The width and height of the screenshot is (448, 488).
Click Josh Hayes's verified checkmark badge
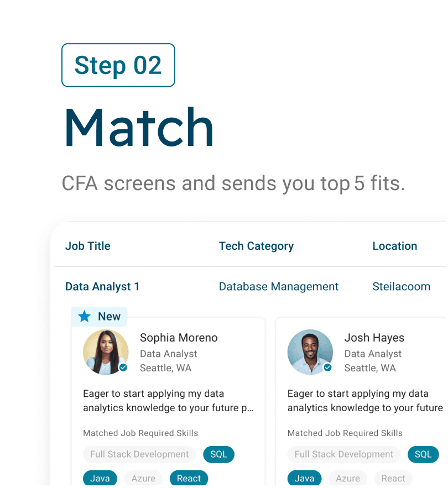click(x=327, y=368)
